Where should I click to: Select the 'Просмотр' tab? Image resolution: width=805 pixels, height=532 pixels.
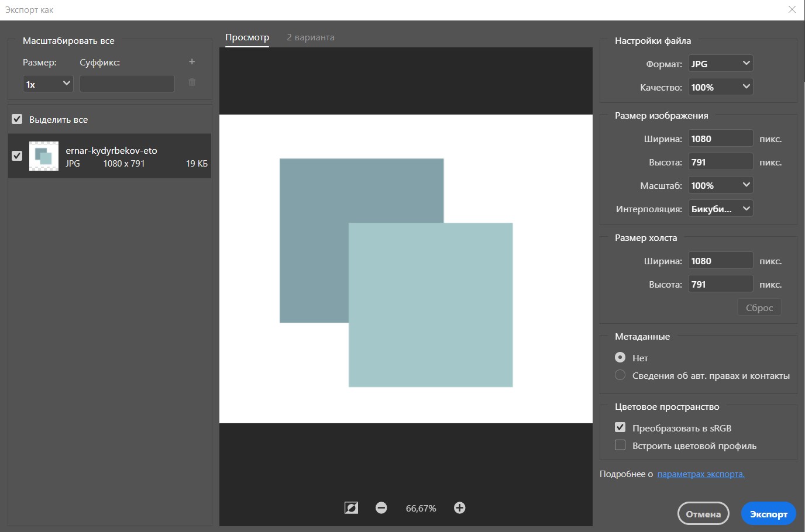[x=247, y=37]
